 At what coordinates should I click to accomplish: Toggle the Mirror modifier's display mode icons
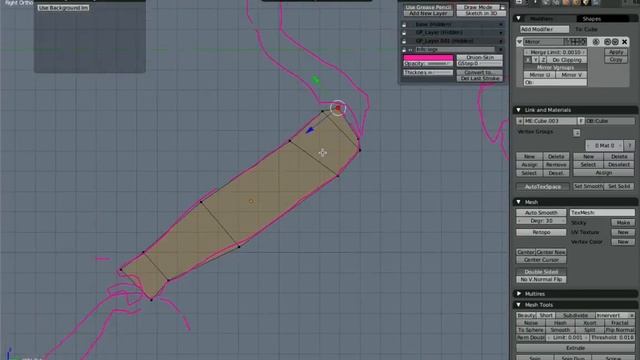pos(576,42)
